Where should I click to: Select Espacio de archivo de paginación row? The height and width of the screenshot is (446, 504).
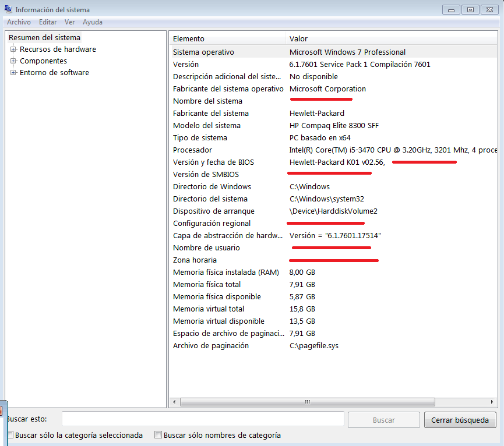pos(334,333)
